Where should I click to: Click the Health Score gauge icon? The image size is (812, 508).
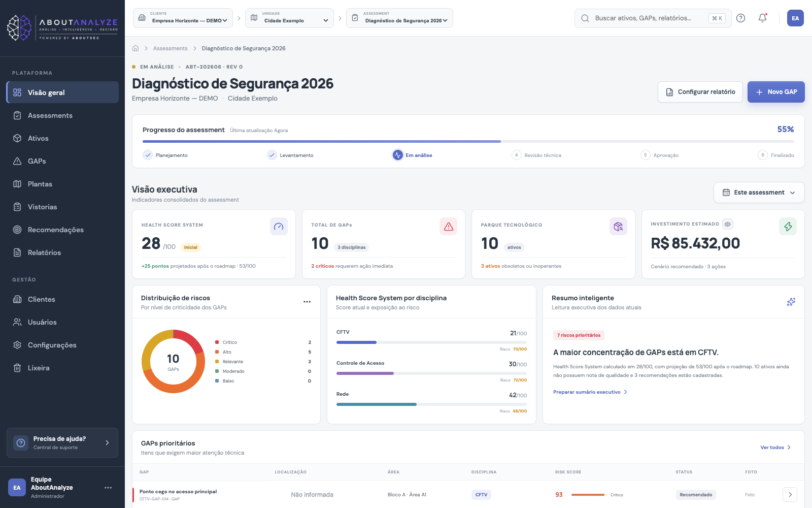click(x=279, y=227)
